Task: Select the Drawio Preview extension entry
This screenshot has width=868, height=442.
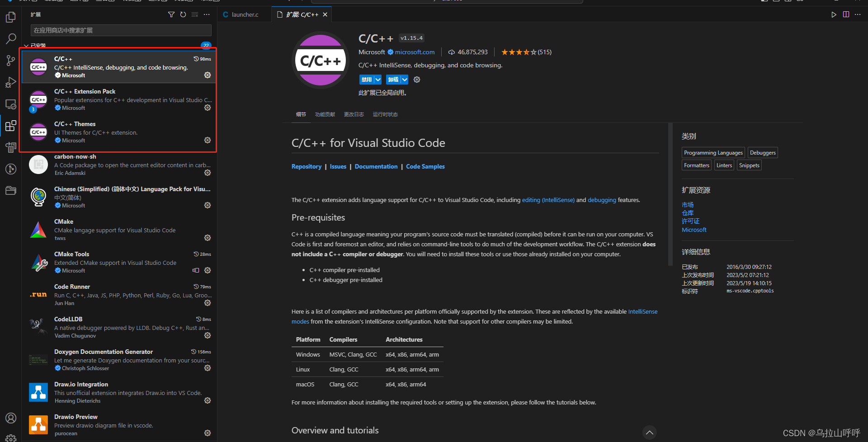Action: pos(119,425)
